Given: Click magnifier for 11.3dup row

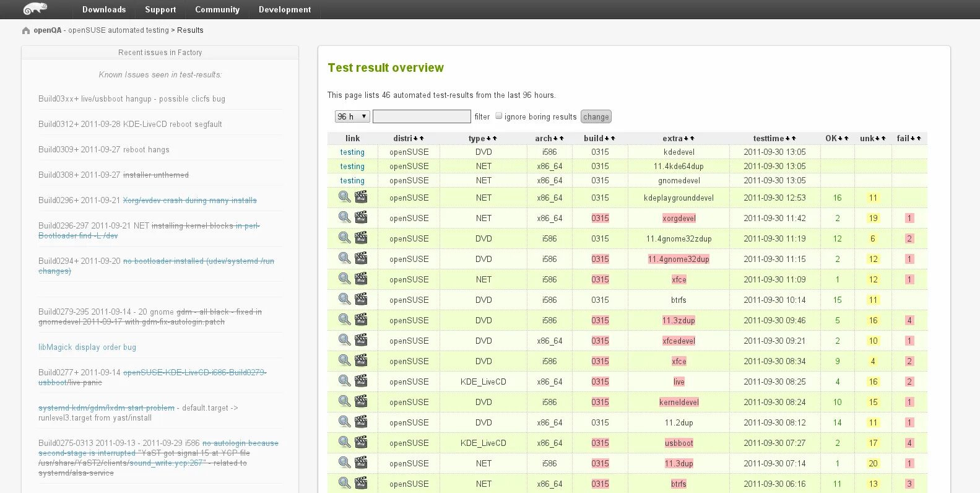Looking at the screenshot, I should [344, 462].
